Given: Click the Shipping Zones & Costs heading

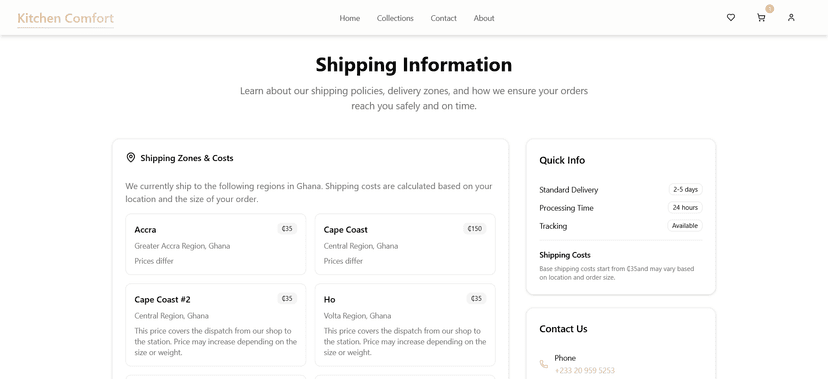Looking at the screenshot, I should 187,158.
